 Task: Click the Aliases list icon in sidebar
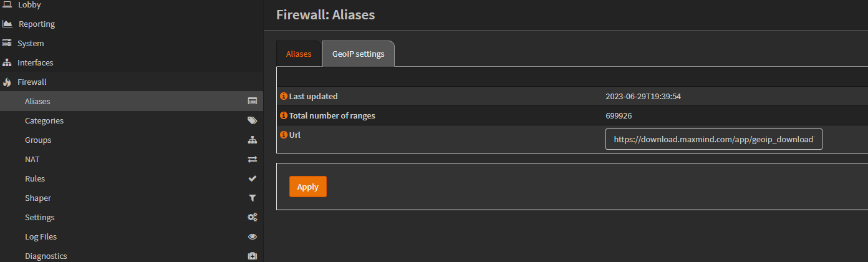click(253, 101)
